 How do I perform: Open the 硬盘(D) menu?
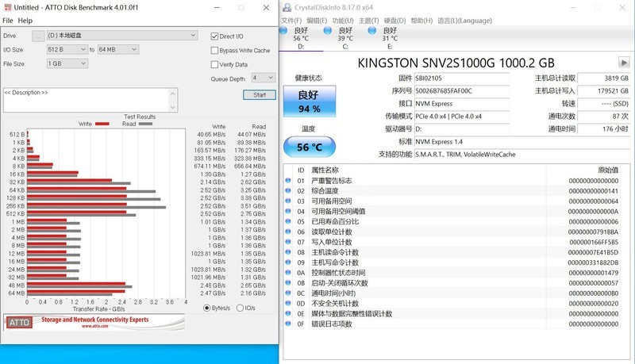(394, 21)
